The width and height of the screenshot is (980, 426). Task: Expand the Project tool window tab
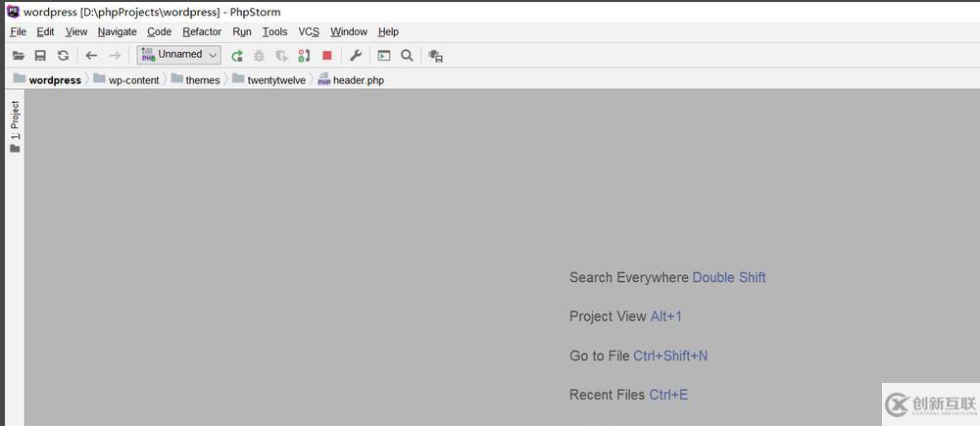[15, 126]
